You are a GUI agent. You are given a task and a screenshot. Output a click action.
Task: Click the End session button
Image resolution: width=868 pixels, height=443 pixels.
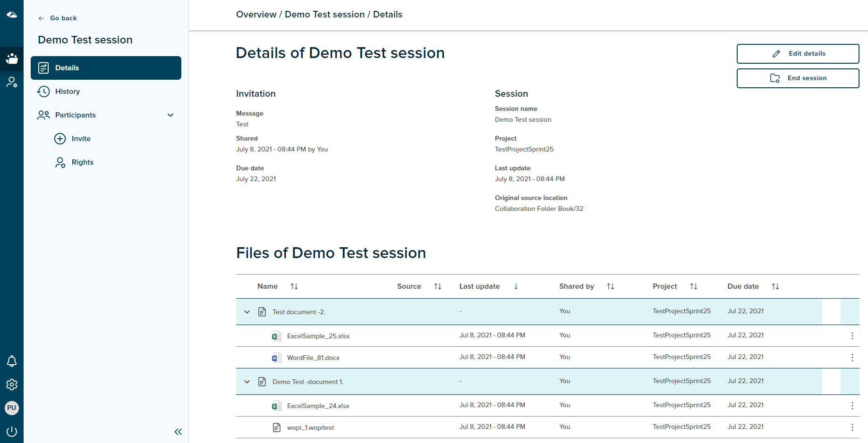[798, 78]
